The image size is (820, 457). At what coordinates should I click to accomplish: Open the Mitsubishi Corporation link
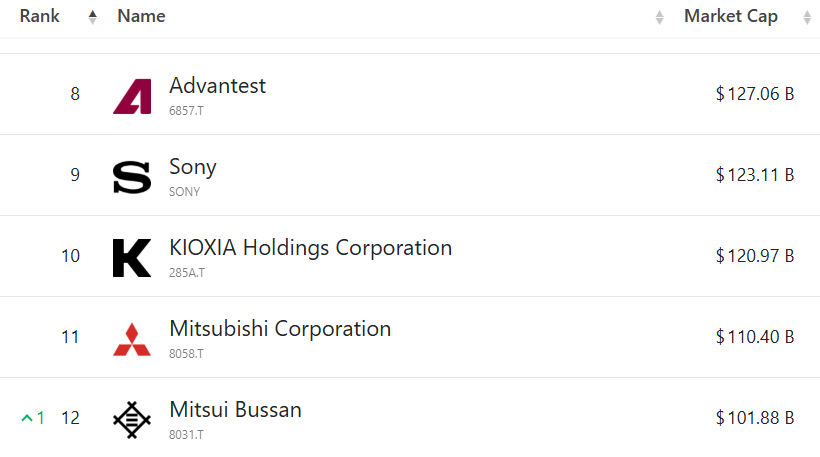(280, 328)
